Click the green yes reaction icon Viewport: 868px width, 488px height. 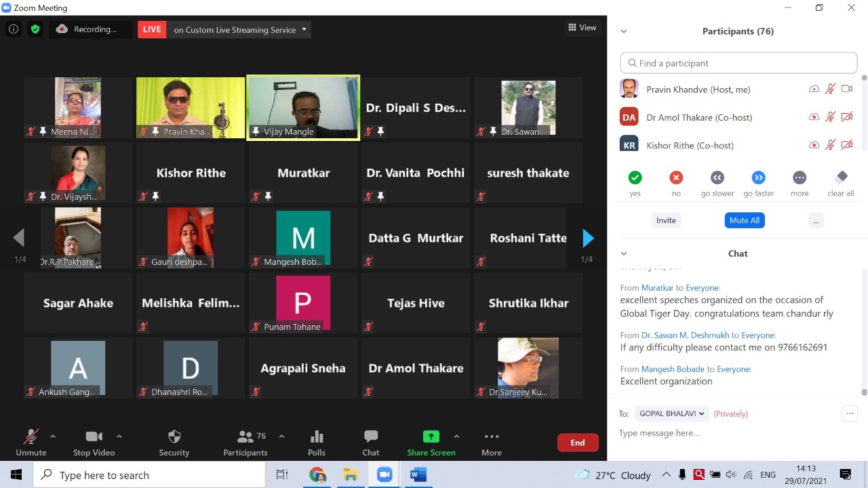[635, 178]
